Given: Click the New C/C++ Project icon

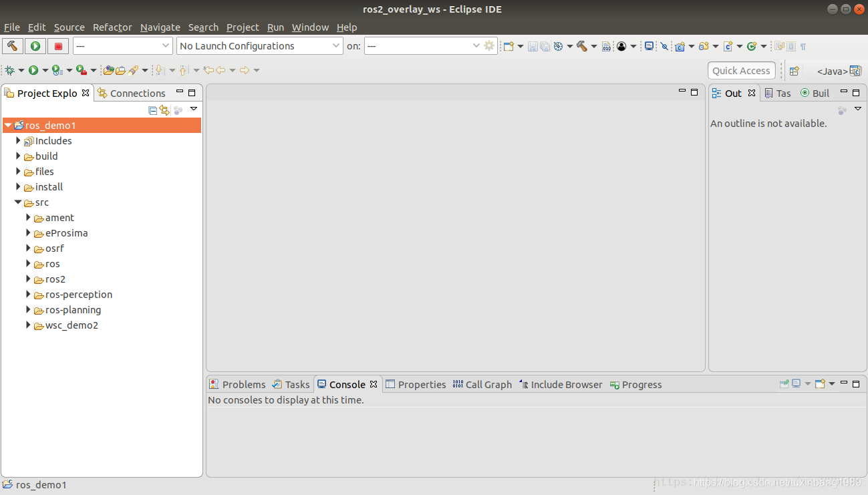Looking at the screenshot, I should [x=680, y=46].
